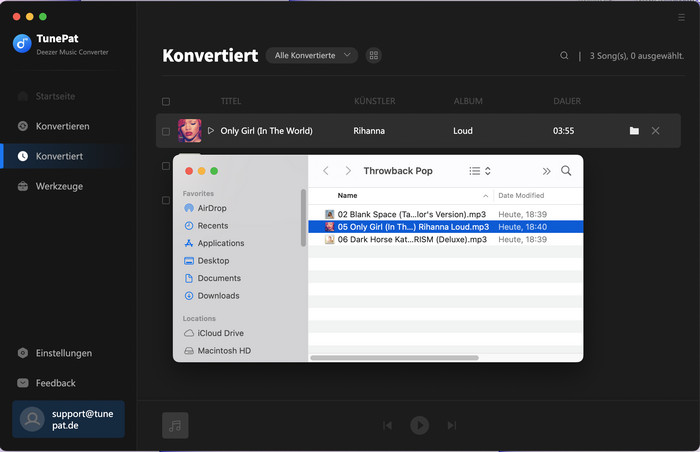
Task: Select 05 Only Girl Rihanna Loud.mp3
Action: [x=446, y=227]
